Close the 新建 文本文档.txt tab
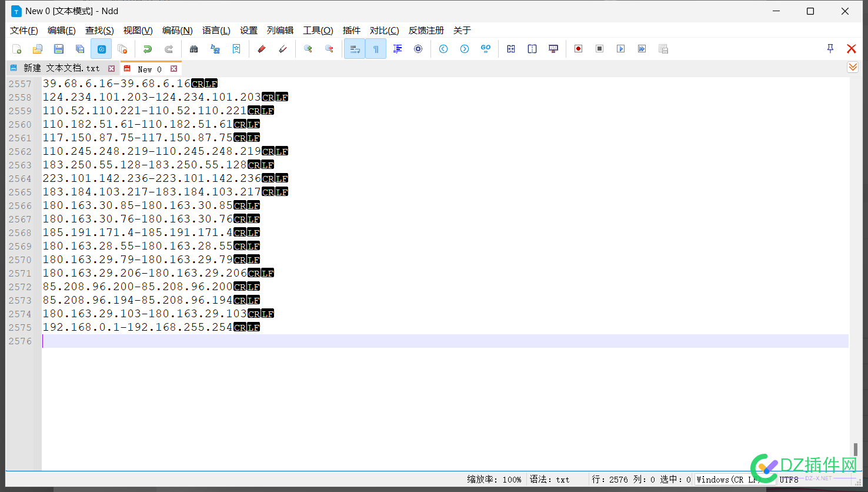868x492 pixels. click(x=111, y=68)
